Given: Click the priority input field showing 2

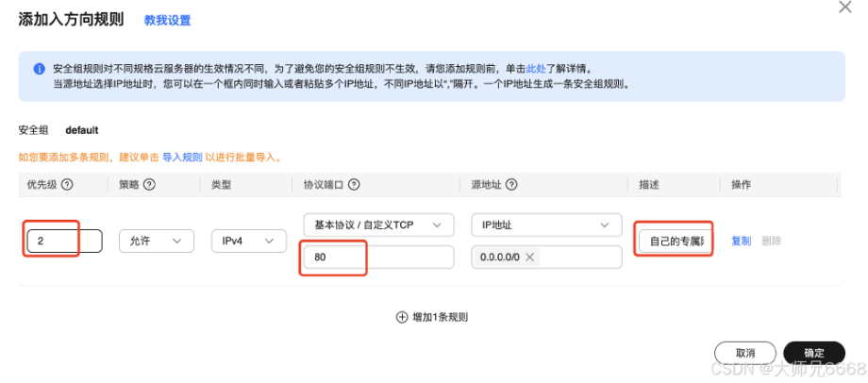Looking at the screenshot, I should (x=64, y=241).
